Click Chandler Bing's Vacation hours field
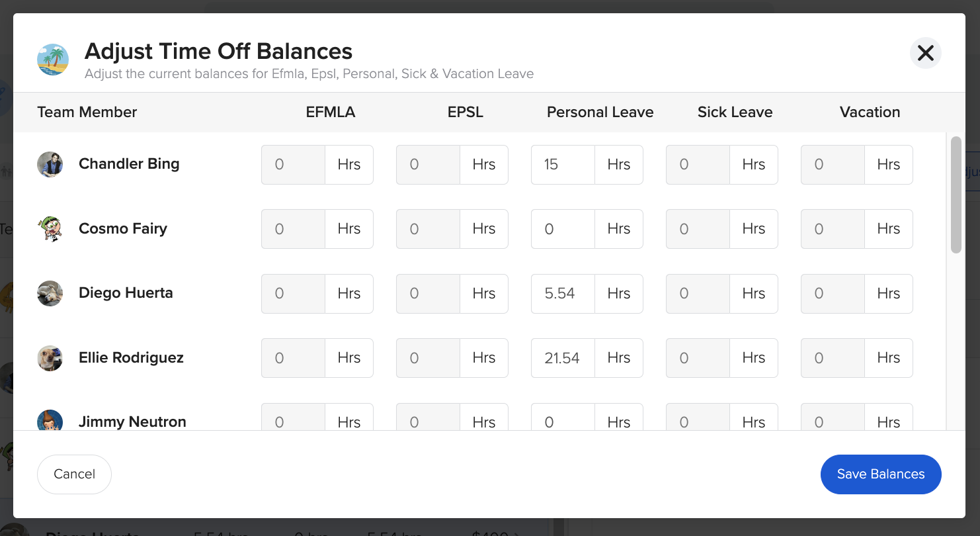Image resolution: width=980 pixels, height=536 pixels. [x=832, y=164]
